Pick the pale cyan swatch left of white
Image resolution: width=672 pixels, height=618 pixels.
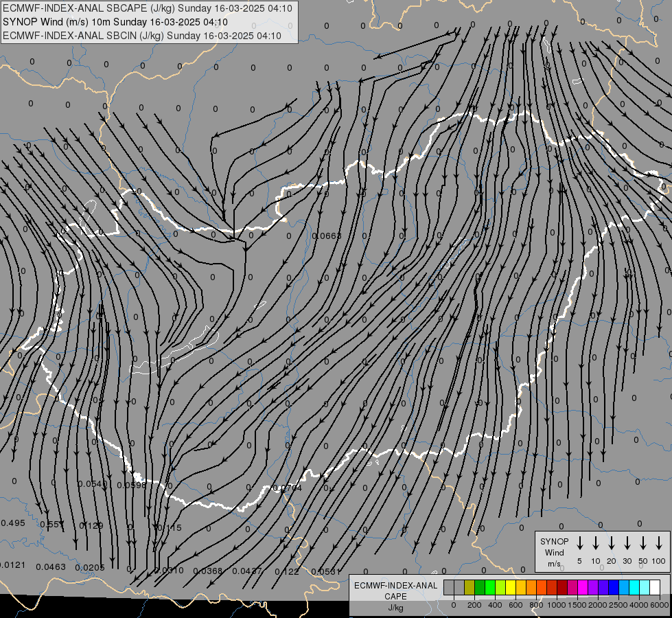(x=645, y=587)
